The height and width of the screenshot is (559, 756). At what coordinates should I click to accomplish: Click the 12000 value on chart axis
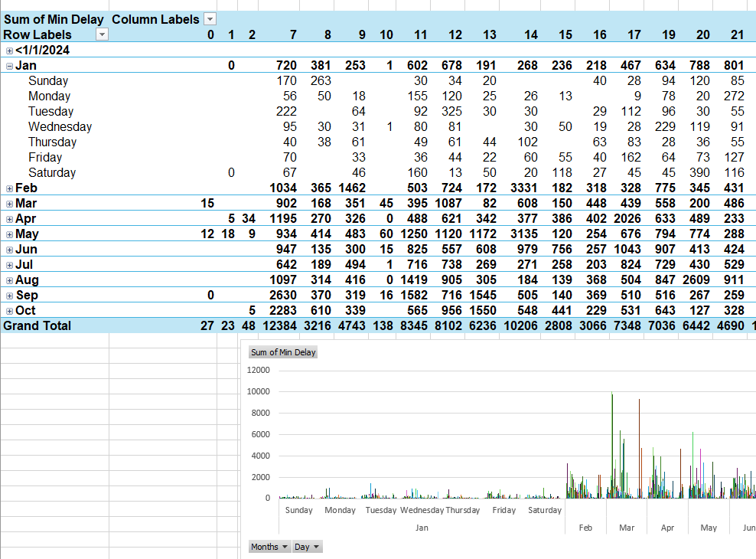point(258,370)
